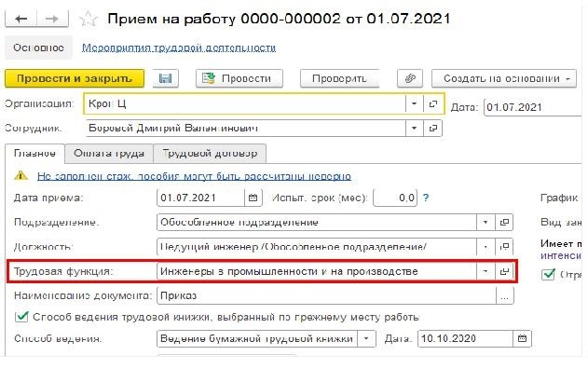The height and width of the screenshot is (369, 588).
Task: Toggle Способ ведения трудовой книжки checkbox
Action: click(x=21, y=317)
